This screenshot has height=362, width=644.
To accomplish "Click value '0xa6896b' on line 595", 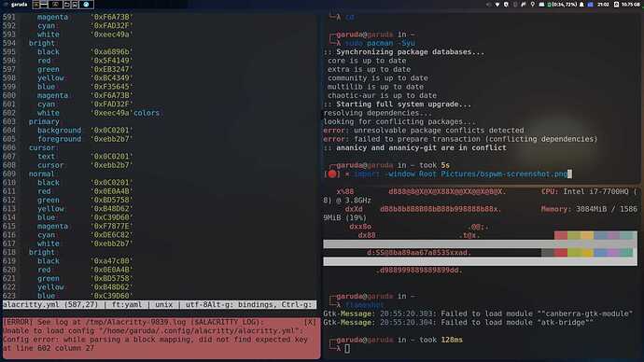I will [x=112, y=51].
